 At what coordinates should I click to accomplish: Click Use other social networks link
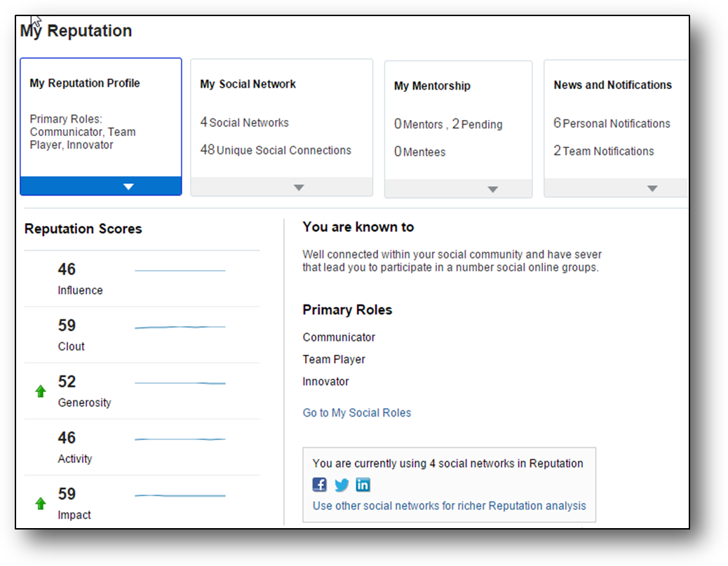point(449,506)
